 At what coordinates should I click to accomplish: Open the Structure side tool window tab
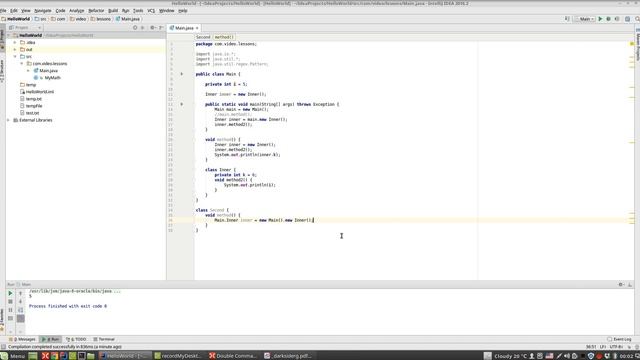point(2,71)
